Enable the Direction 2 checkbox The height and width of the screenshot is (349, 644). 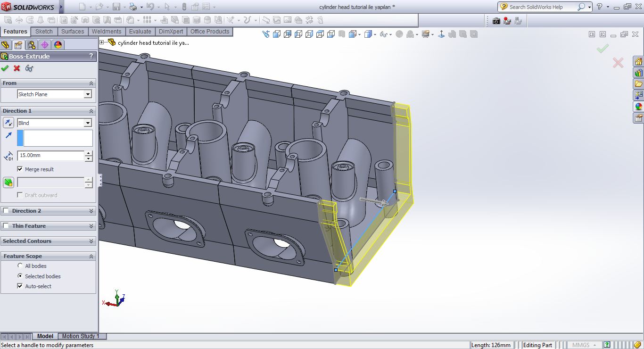click(x=6, y=211)
